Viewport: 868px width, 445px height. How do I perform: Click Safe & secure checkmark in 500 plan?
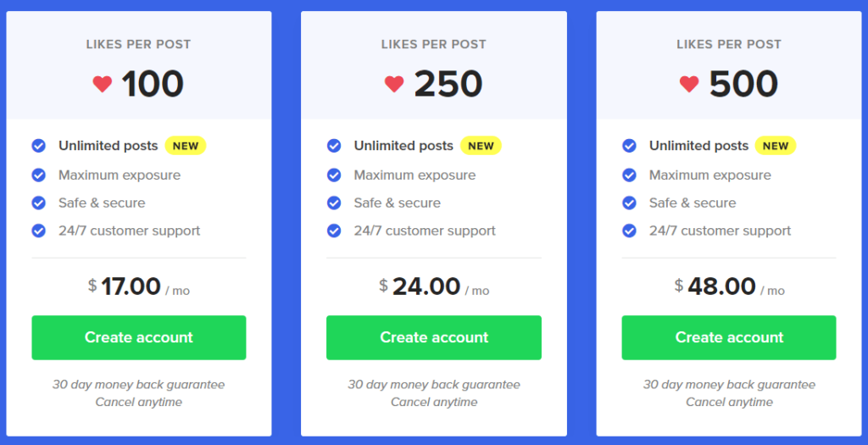pyautogui.click(x=630, y=203)
